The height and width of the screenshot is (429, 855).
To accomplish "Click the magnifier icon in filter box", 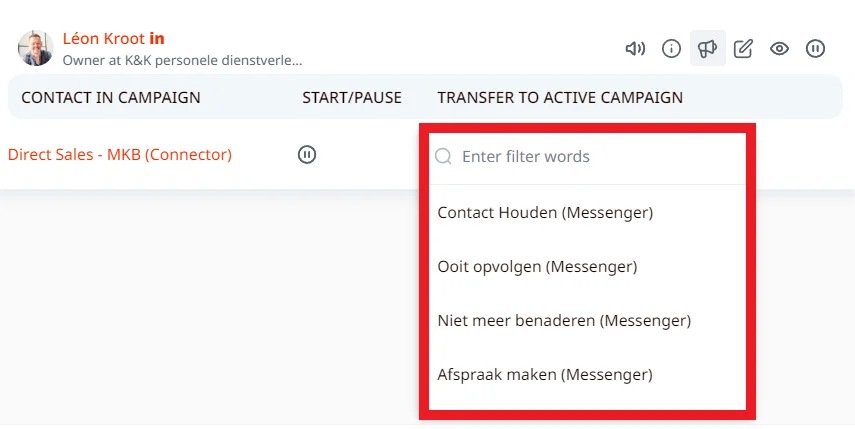I will [x=443, y=156].
